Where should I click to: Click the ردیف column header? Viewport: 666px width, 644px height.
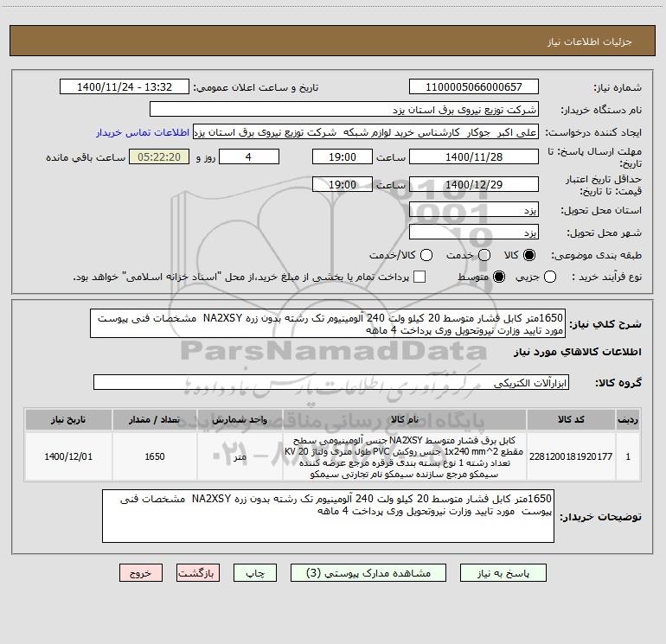[628, 419]
